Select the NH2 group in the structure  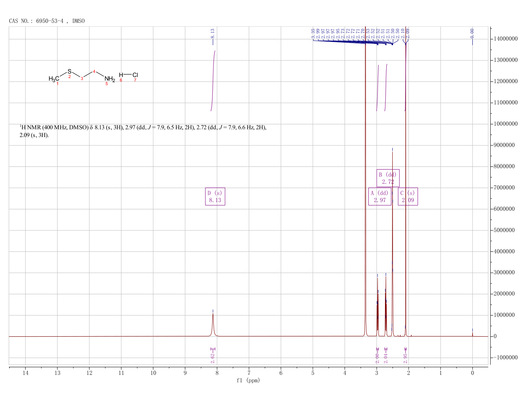[110, 79]
